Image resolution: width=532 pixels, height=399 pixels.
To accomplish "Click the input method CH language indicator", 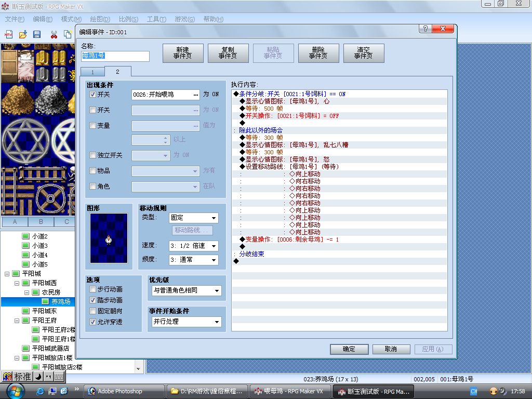I will [x=474, y=391].
